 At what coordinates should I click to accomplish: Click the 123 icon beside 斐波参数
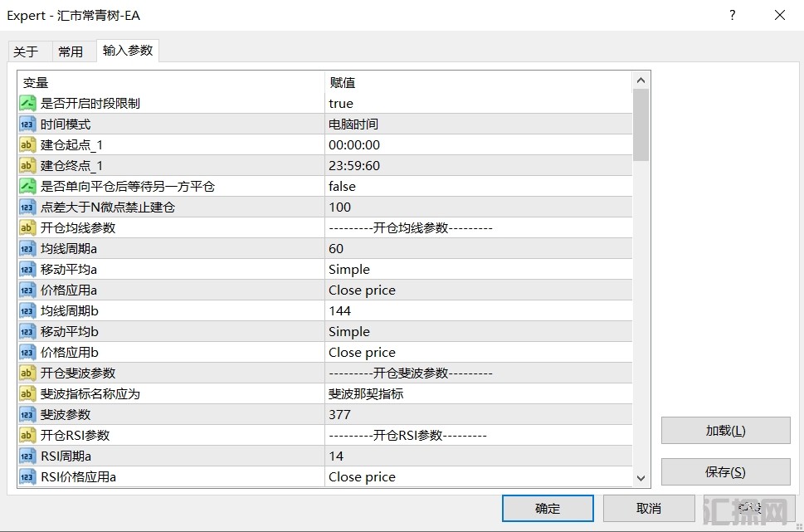click(x=27, y=414)
